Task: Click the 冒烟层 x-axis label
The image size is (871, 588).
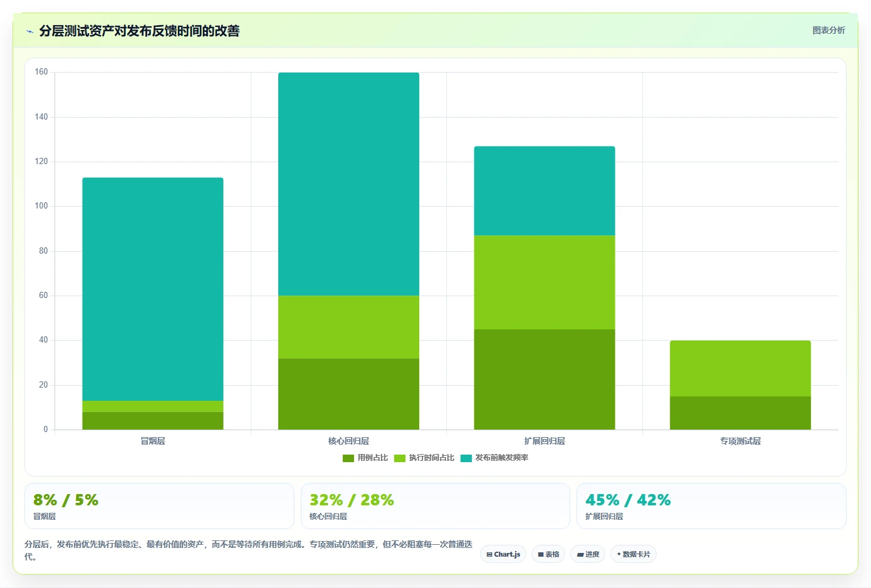Action: [153, 441]
